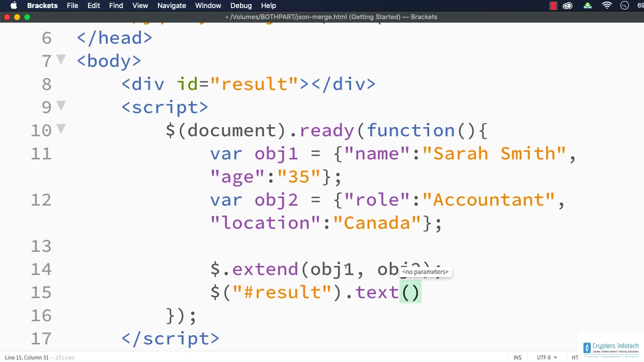Place cursor inside text() parentheses
This screenshot has height=362, width=644.
coord(411,292)
